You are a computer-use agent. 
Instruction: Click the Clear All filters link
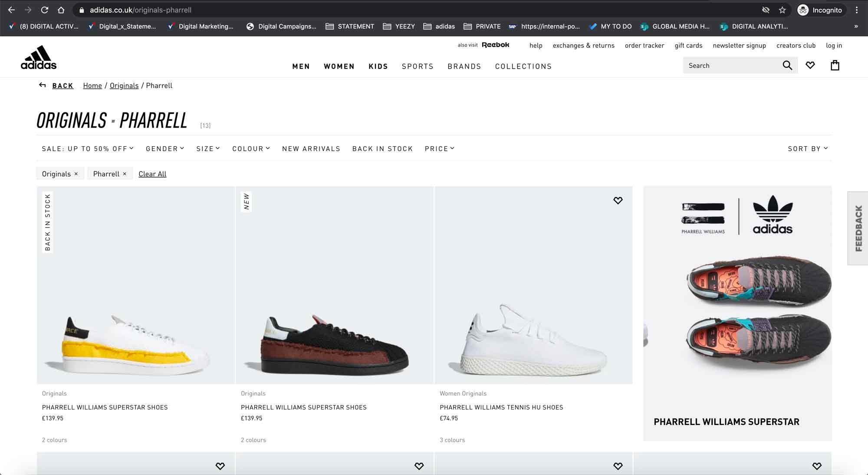click(152, 174)
